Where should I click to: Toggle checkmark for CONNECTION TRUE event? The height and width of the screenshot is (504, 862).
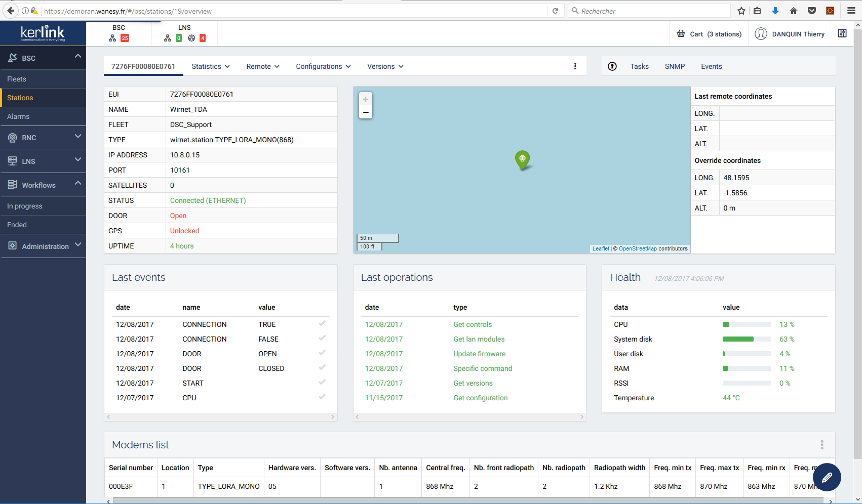point(322,323)
